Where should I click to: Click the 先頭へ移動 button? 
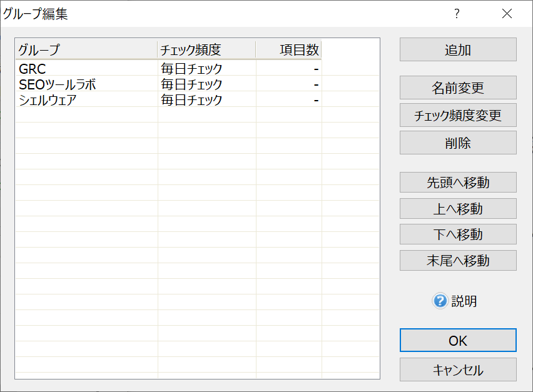coord(458,183)
